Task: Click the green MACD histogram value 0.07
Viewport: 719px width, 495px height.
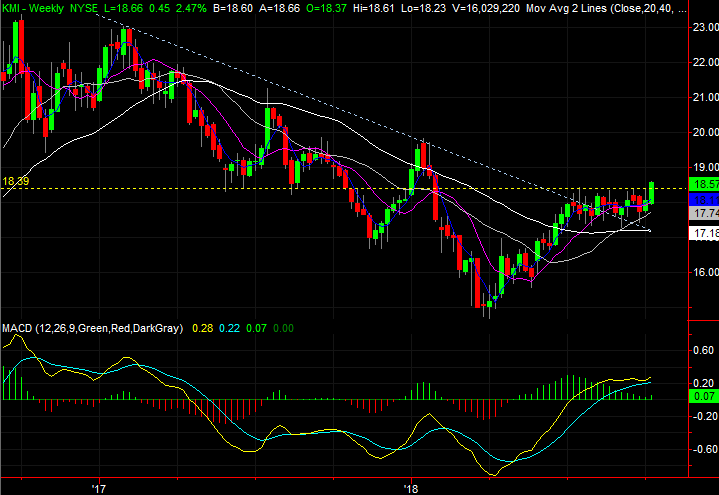Action: click(256, 328)
